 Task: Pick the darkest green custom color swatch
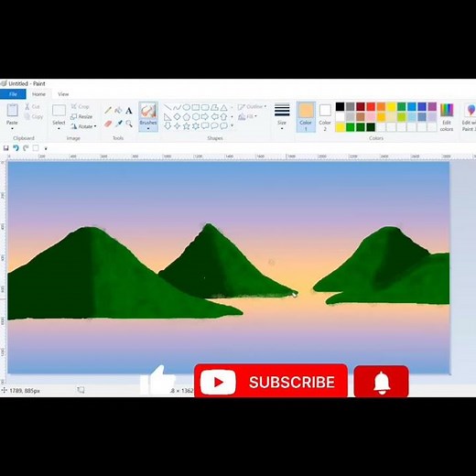(x=371, y=127)
